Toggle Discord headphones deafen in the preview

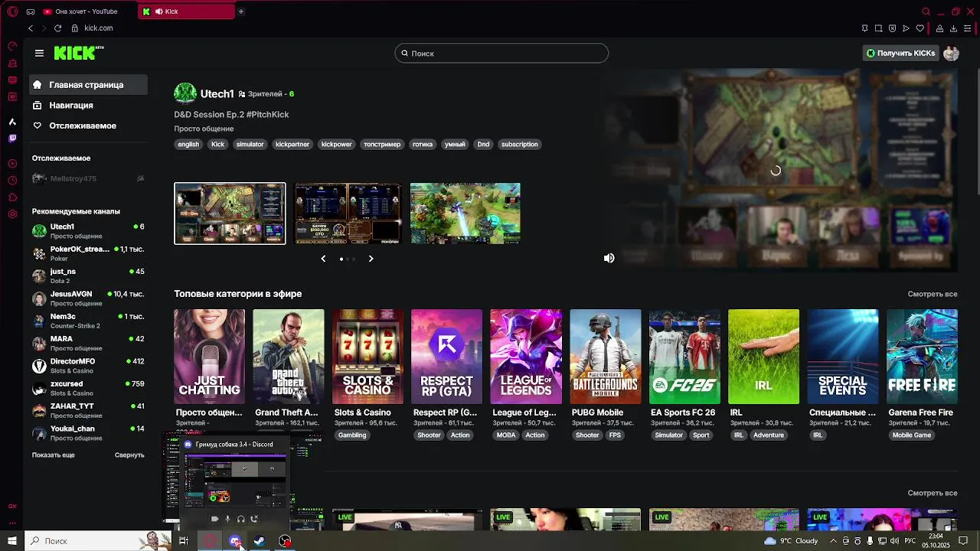pos(240,519)
